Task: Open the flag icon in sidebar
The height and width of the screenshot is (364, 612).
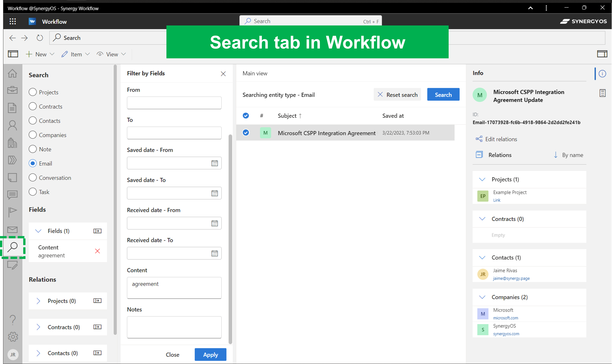Action: pyautogui.click(x=12, y=212)
